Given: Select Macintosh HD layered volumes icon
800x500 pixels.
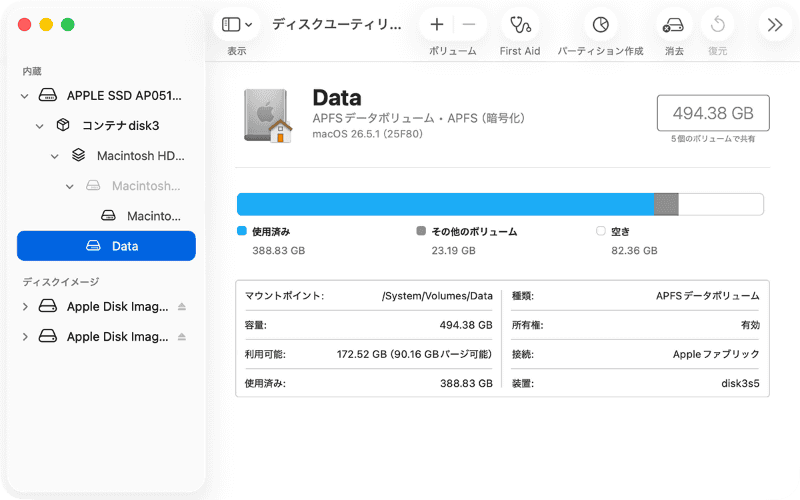Looking at the screenshot, I should [x=78, y=155].
